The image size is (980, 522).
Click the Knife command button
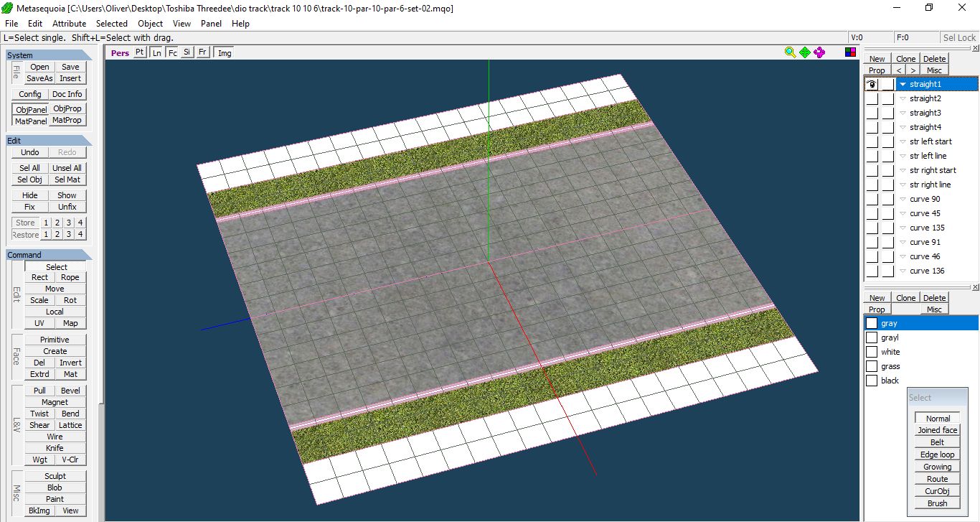click(55, 448)
